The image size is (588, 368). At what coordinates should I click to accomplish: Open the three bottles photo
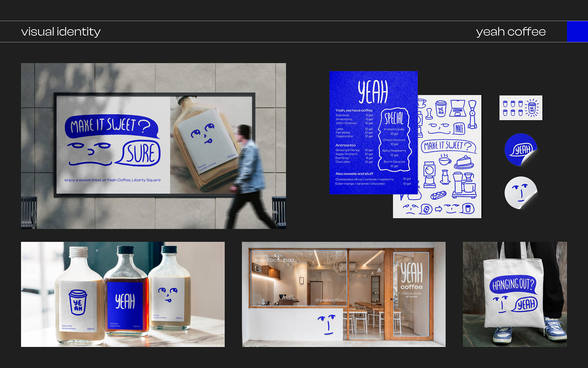click(x=123, y=294)
